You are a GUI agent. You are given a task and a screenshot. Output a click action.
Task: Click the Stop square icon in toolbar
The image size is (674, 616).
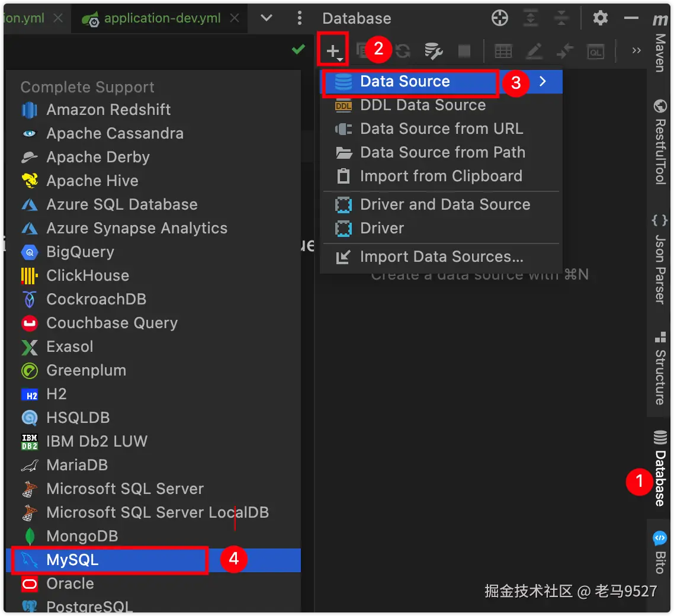click(x=464, y=51)
